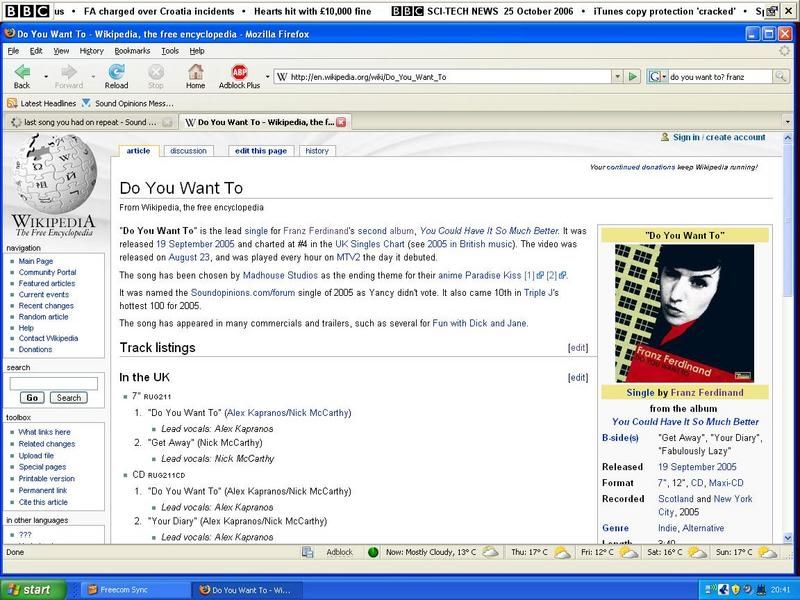The height and width of the screenshot is (600, 800).
Task: Open the Wikipedia discussion tab
Action: (188, 151)
